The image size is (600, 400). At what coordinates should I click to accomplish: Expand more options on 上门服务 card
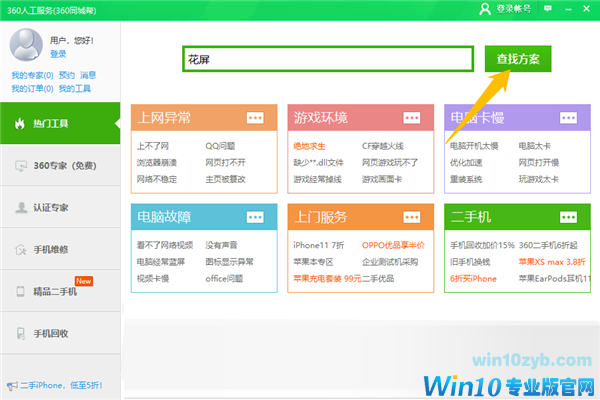[x=412, y=217]
